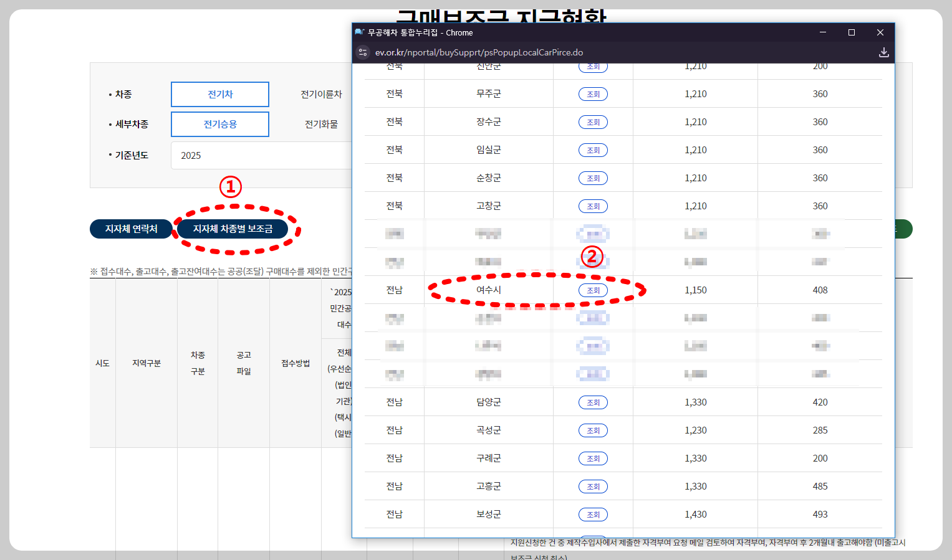This screenshot has width=952, height=560.
Task: Switch the subtype to 전기화물
Action: pyautogui.click(x=320, y=124)
